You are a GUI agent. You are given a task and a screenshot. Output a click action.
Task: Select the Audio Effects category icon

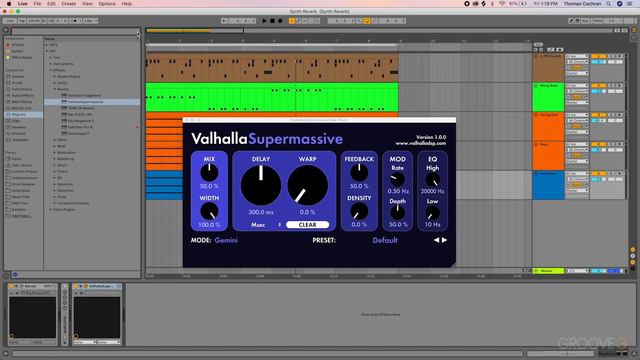click(x=8, y=95)
